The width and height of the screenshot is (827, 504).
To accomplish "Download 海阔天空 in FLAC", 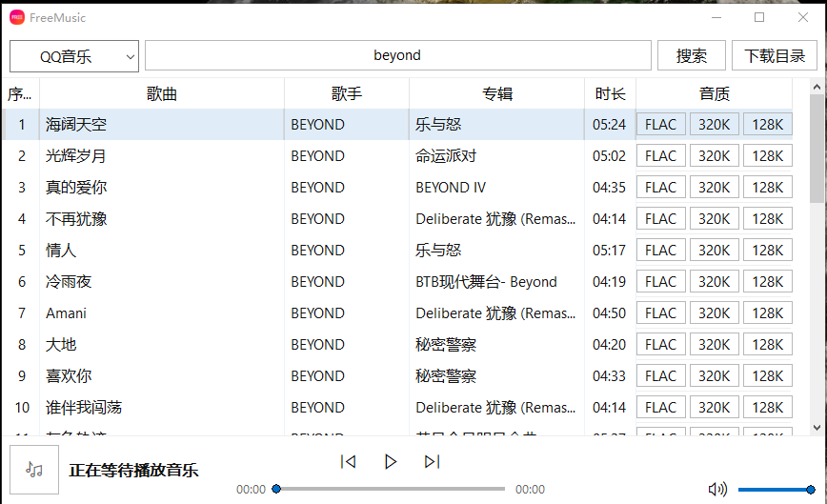I will click(x=661, y=125).
